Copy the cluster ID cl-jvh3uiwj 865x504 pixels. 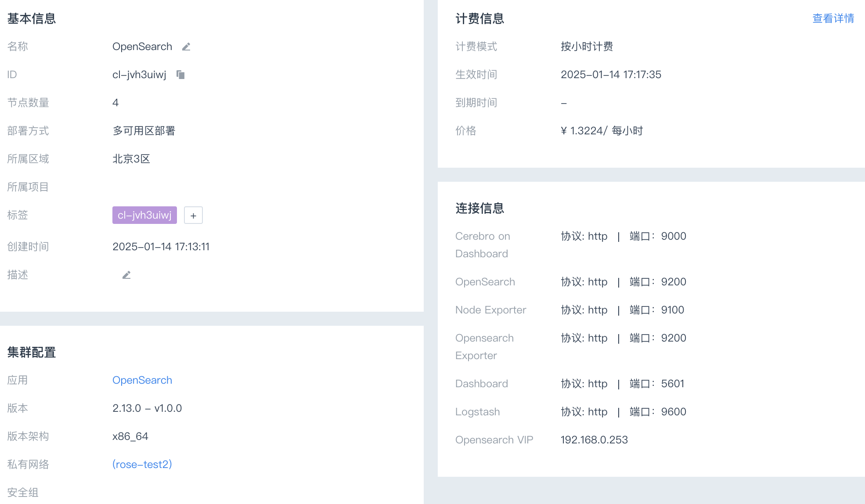click(x=180, y=75)
